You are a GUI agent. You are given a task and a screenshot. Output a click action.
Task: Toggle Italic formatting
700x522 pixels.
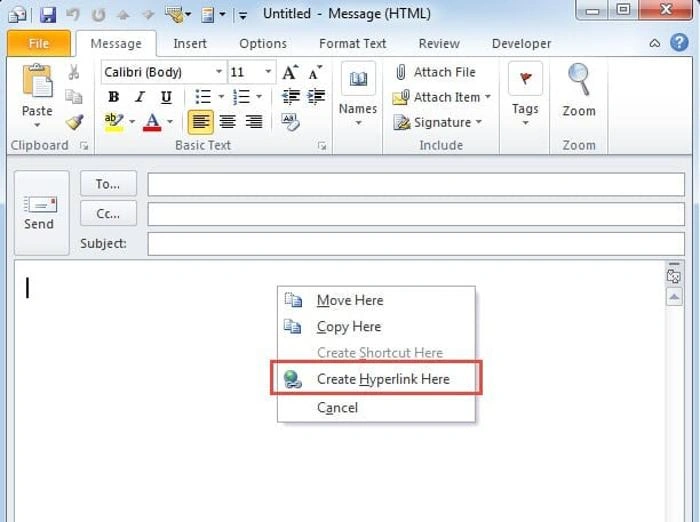point(140,96)
